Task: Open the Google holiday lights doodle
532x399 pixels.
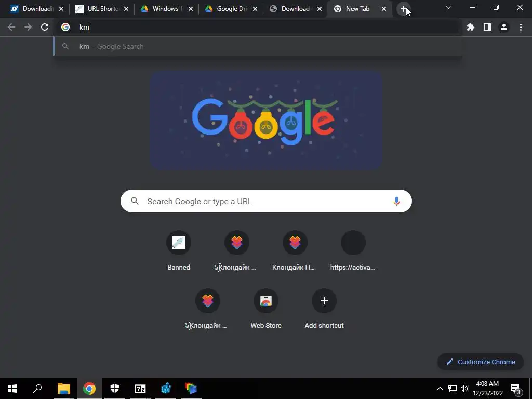Action: click(267, 120)
